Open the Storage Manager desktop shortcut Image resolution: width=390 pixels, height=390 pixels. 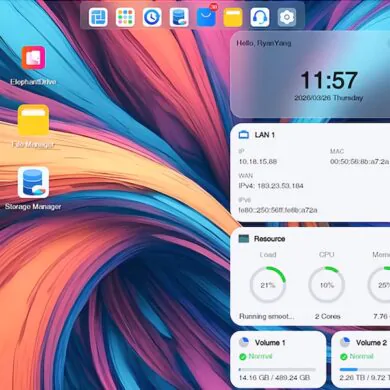click(x=33, y=183)
